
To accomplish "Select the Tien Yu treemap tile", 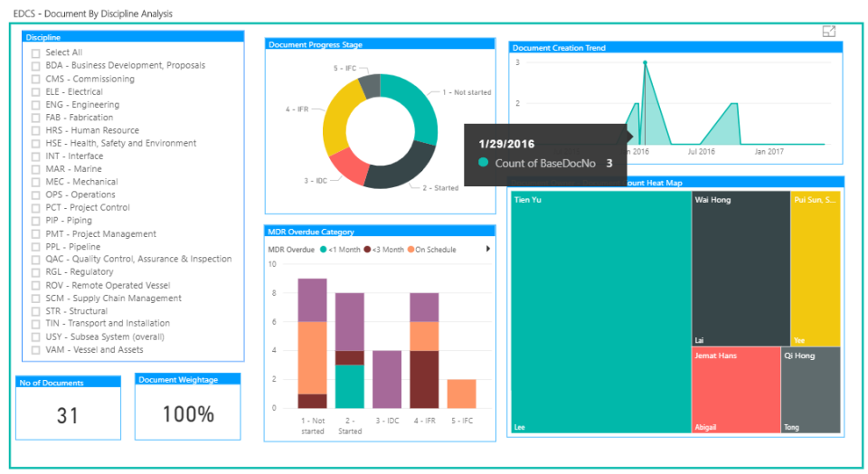I will coord(601,312).
